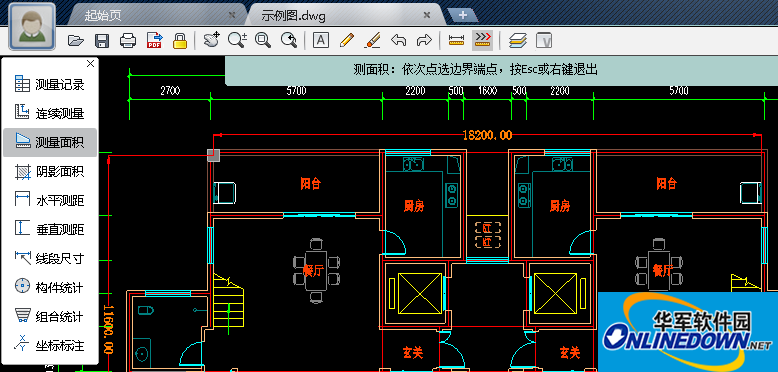Open 构件统计 component statistics
The image size is (778, 372).
pos(50,287)
